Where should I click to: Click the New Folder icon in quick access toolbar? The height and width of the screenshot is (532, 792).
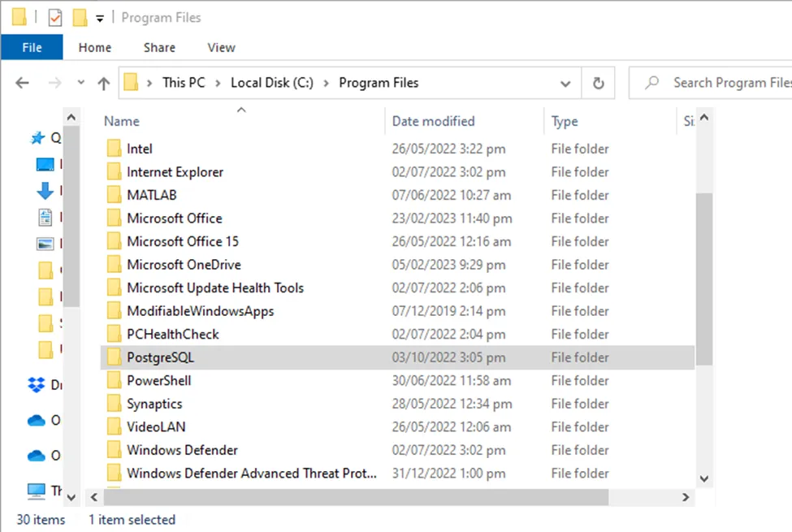click(80, 17)
